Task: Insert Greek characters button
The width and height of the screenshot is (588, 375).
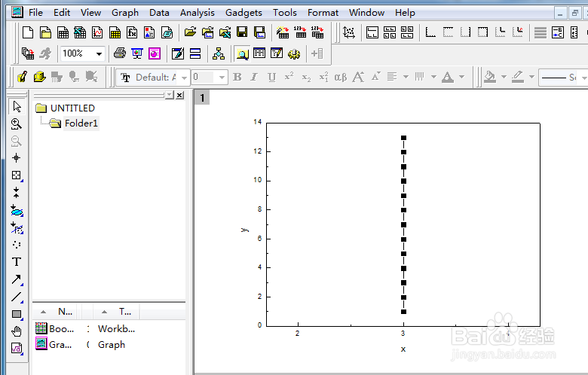Action: [x=341, y=77]
